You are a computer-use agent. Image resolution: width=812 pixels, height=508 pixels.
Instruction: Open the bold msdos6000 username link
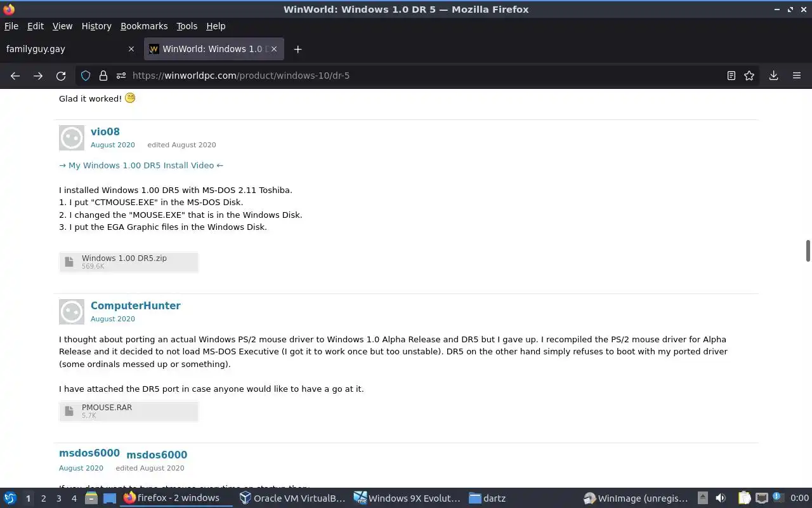tap(157, 455)
